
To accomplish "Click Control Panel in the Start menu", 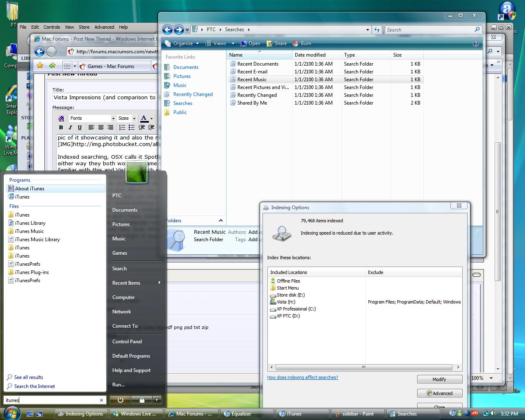I will 127,341.
